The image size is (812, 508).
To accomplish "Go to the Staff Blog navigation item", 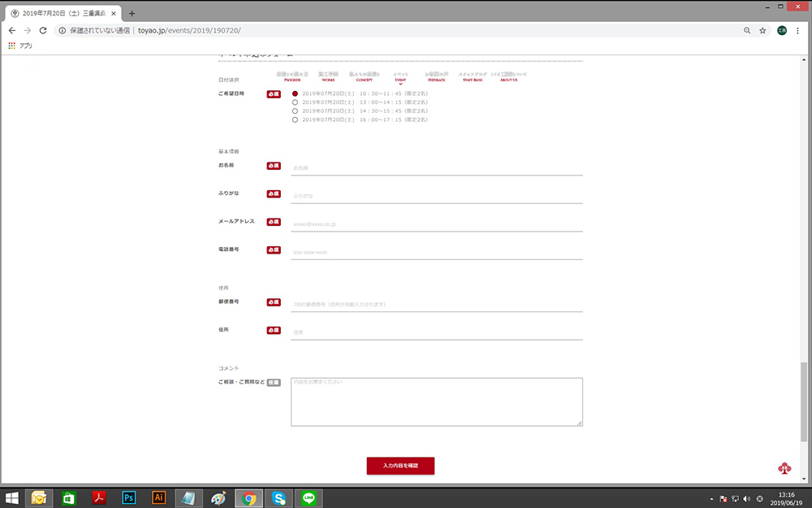I will [x=473, y=78].
